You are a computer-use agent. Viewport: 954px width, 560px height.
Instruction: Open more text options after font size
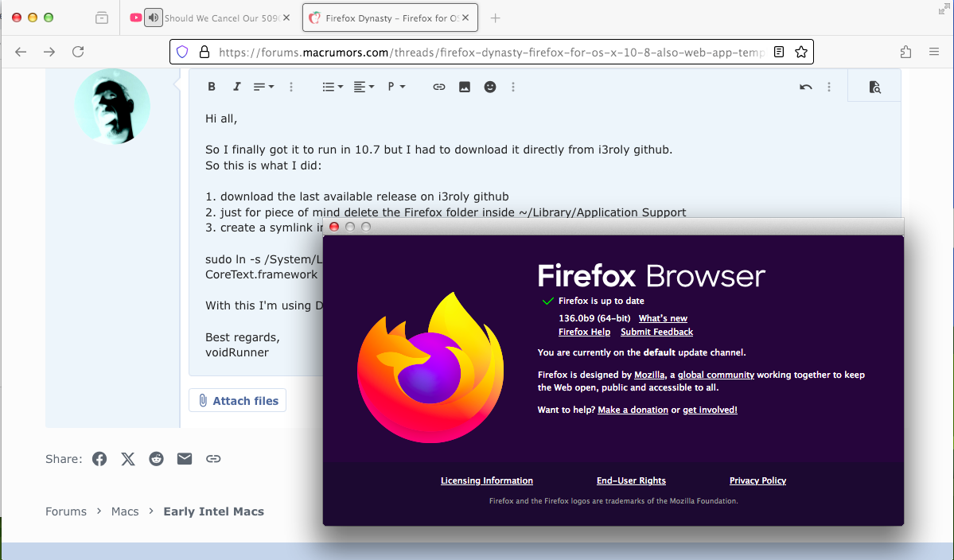[291, 87]
